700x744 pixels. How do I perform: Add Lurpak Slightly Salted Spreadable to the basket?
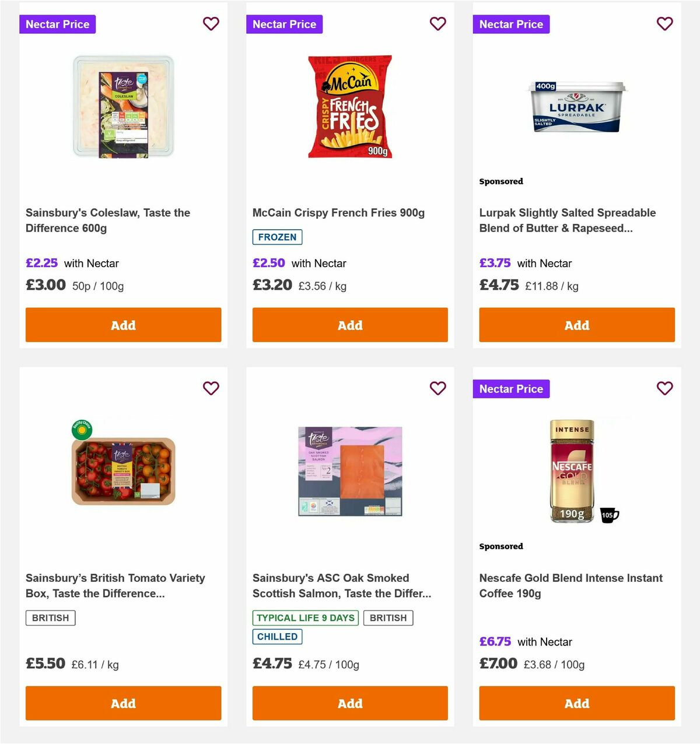click(576, 325)
